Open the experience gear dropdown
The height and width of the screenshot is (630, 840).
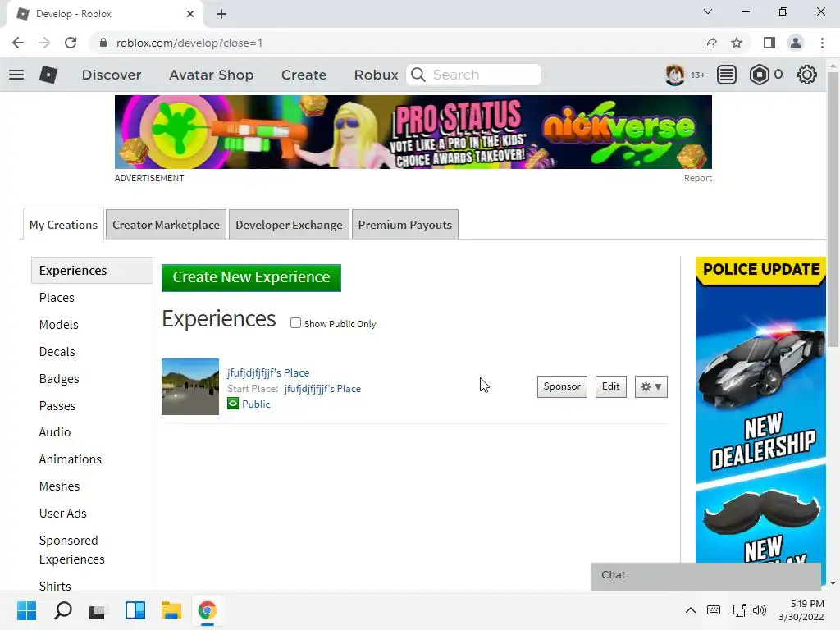coord(651,387)
